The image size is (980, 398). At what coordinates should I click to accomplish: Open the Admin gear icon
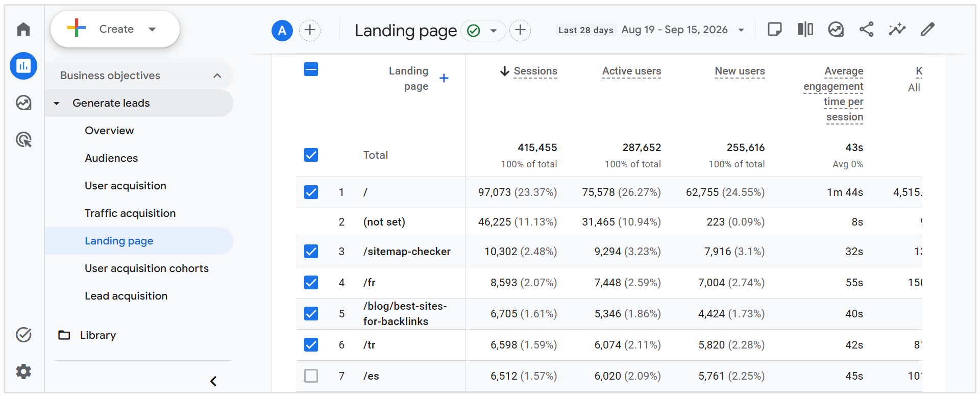[x=23, y=371]
